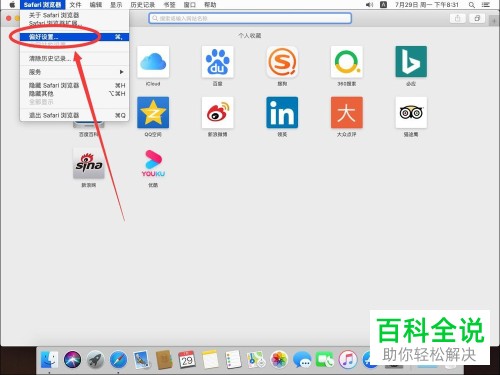Viewport: 500px width, 375px height.
Task: Choose 关于 Safari 浏览器 menu entry
Action: 74,15
